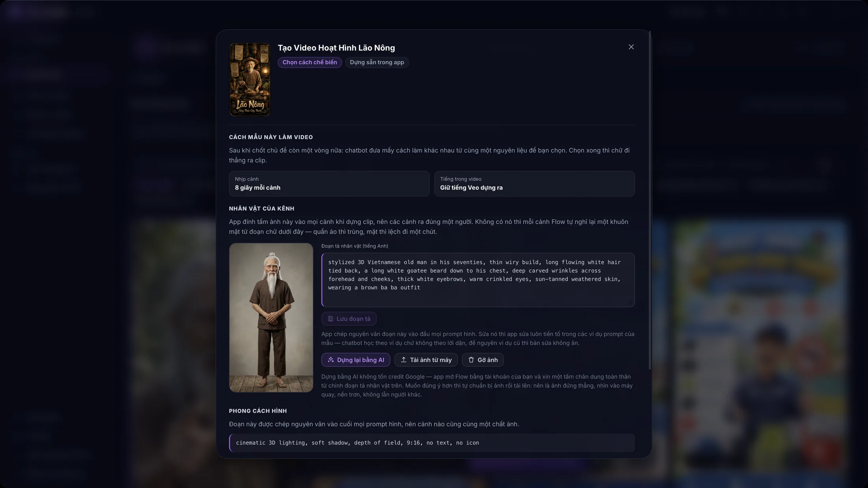Screen dimensions: 868x488
Task: Click Gỡ ảnh button
Action: pyautogui.click(x=483, y=360)
